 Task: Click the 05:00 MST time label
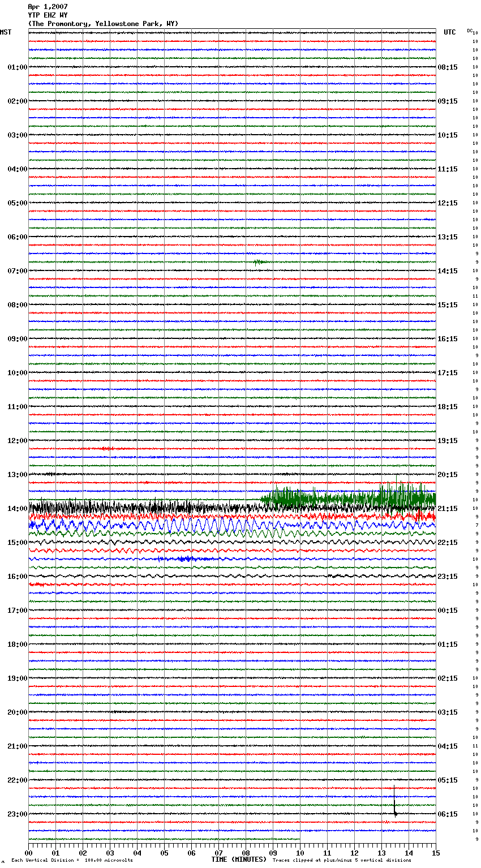18,203
